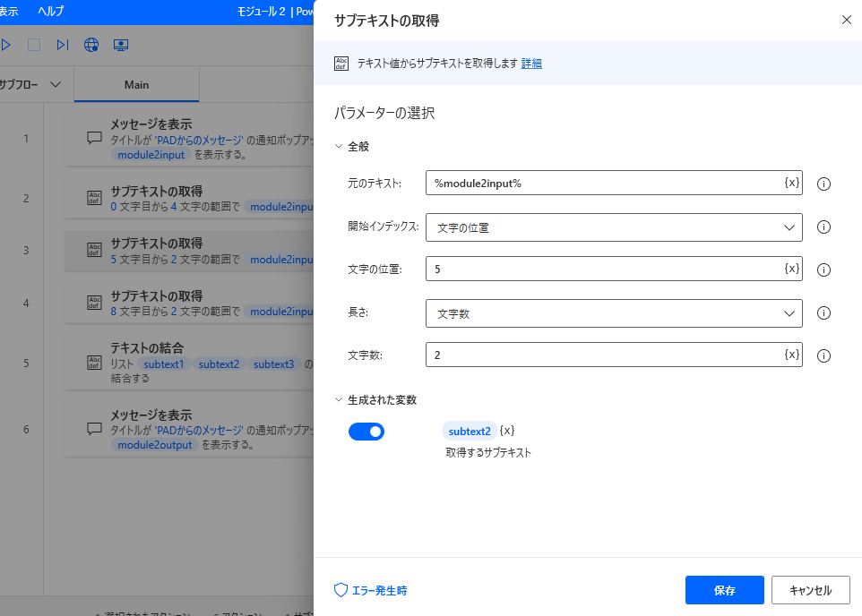Click the 文字数 input field
The height and width of the screenshot is (616, 862).
[x=614, y=355]
